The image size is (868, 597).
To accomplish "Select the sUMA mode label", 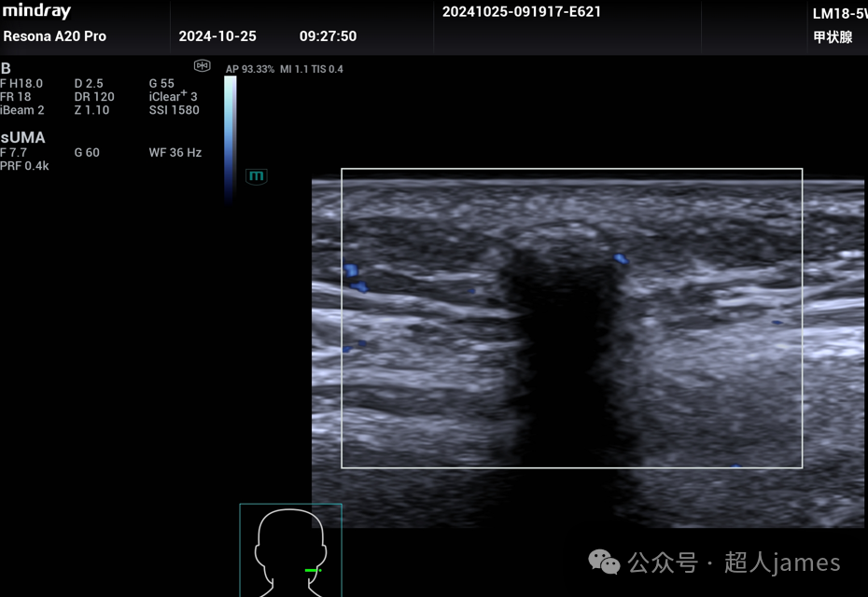I will tap(22, 137).
